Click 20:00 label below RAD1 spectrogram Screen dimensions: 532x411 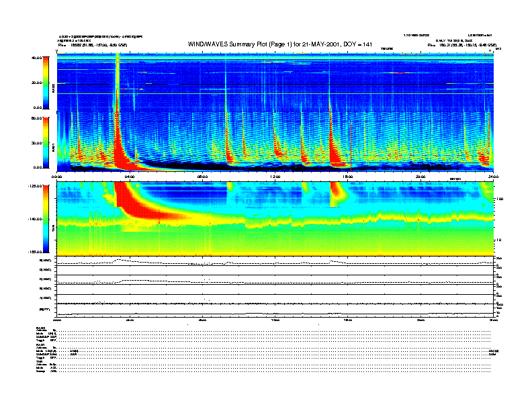pyautogui.click(x=420, y=177)
